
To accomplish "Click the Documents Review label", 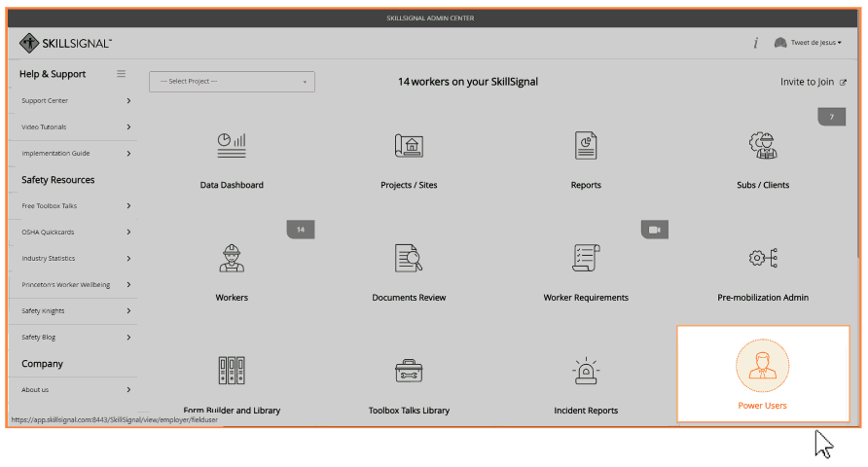I will pos(409,298).
